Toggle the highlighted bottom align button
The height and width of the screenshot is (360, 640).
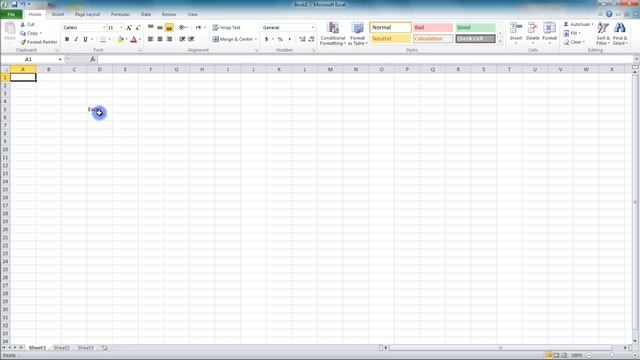click(169, 27)
